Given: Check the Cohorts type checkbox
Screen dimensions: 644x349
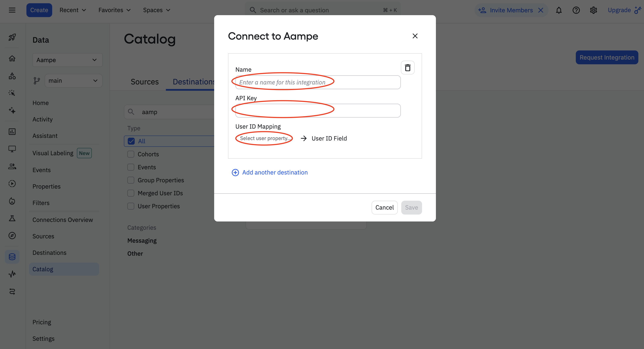Looking at the screenshot, I should click(131, 154).
